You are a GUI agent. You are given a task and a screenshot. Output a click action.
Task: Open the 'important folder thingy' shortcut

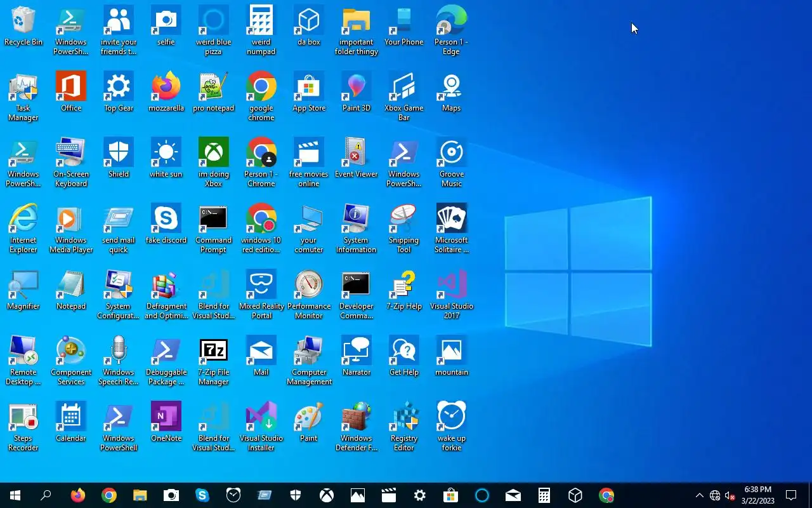357,30
